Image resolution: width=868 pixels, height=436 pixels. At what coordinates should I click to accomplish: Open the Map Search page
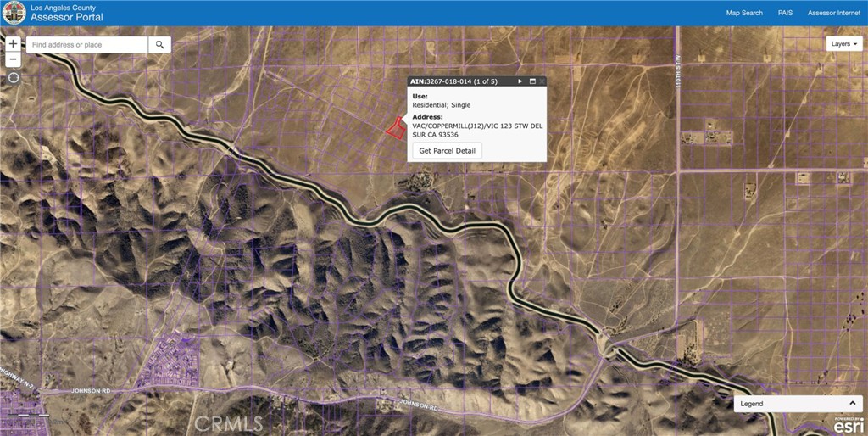(744, 13)
